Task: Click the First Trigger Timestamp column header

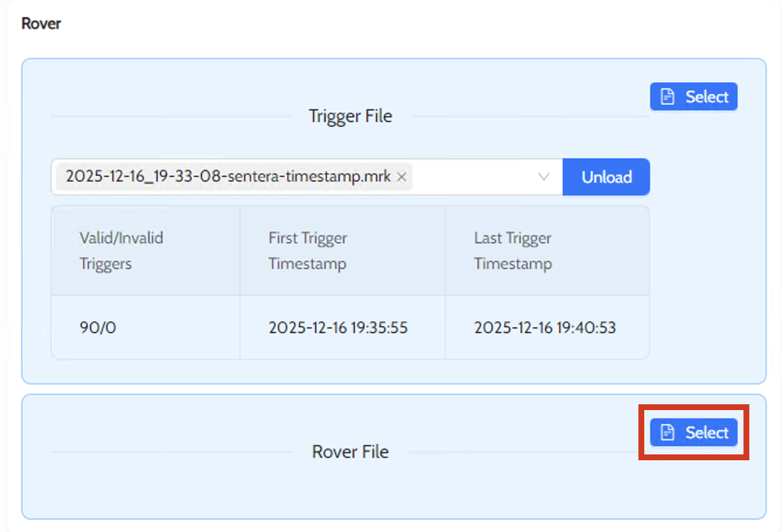Action: point(308,250)
